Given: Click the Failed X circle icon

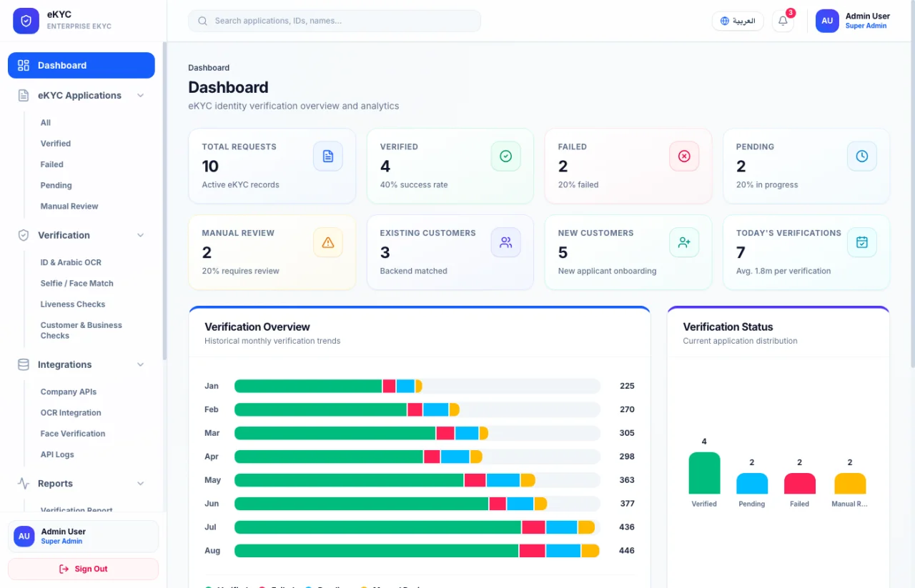Looking at the screenshot, I should (x=684, y=156).
